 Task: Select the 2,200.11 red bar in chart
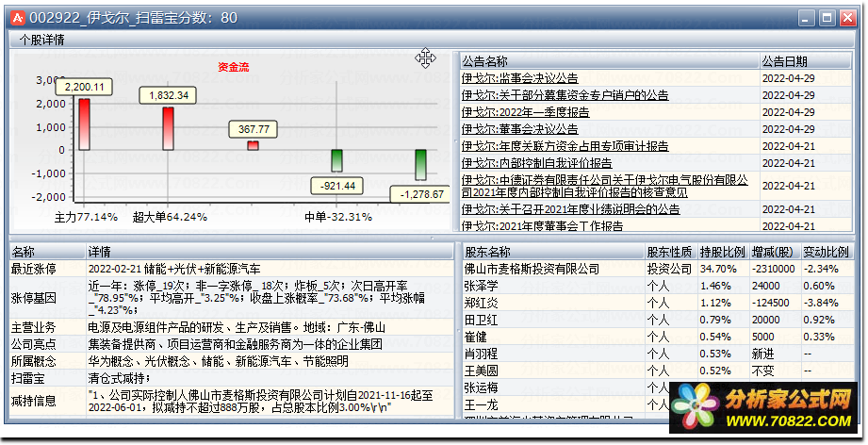pos(84,124)
